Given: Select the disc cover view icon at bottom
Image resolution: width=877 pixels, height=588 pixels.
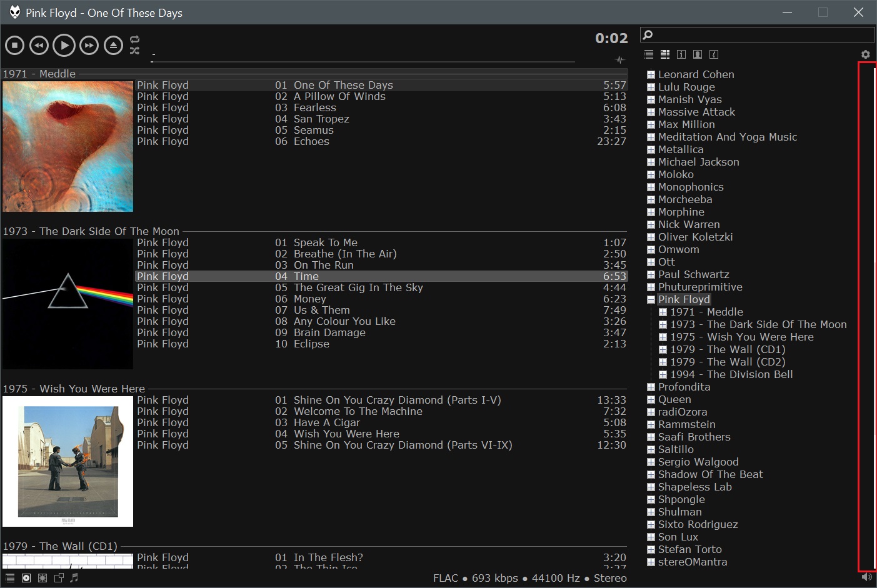Looking at the screenshot, I should coord(26,578).
